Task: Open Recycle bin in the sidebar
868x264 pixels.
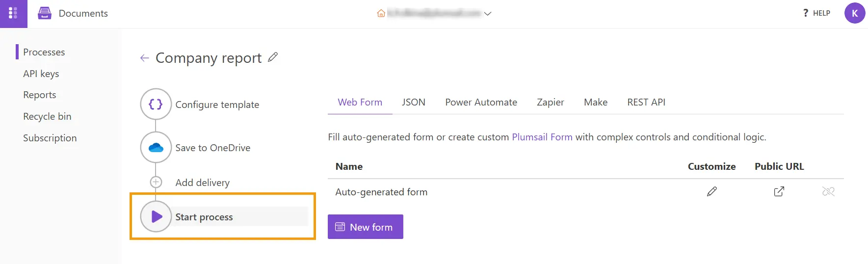Action: (47, 116)
